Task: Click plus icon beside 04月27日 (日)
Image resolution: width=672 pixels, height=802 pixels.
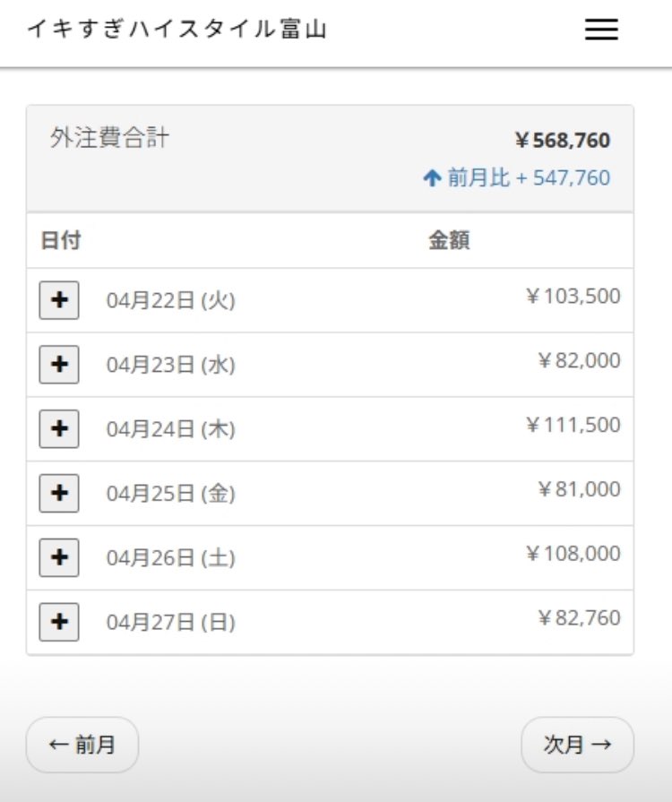Action: 59,622
